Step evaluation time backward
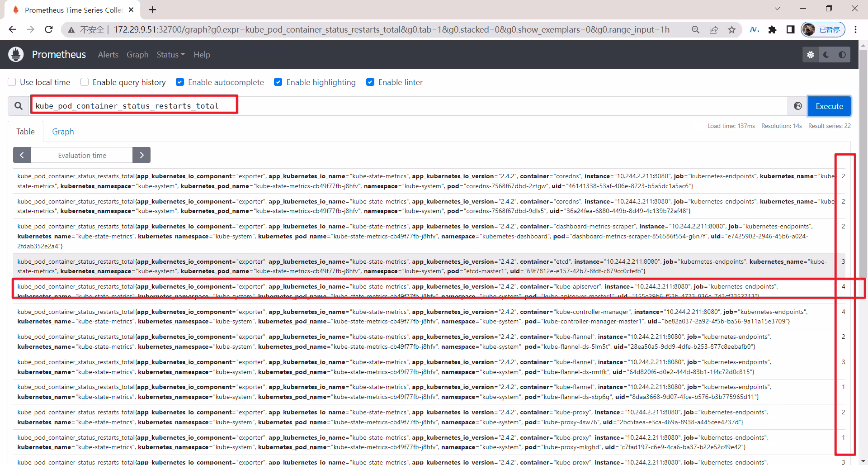Screen dimensions: 868x465 (22, 155)
